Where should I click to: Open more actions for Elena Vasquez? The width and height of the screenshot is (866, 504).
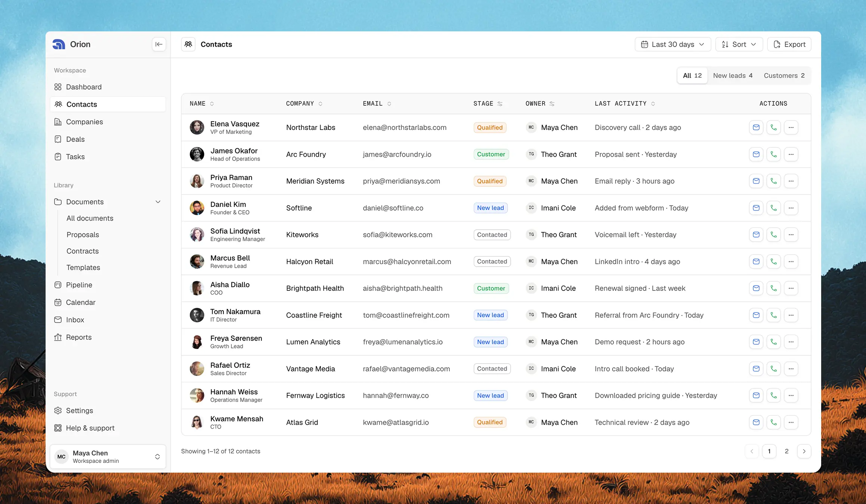click(791, 127)
